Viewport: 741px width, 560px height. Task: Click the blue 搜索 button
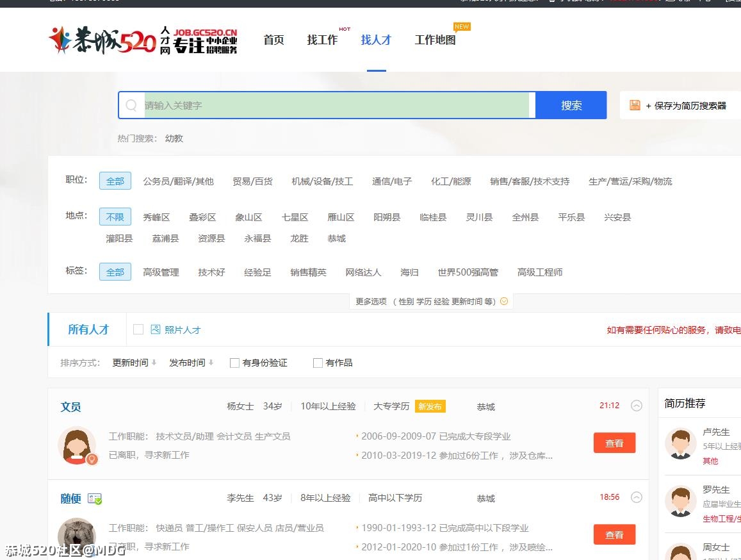(x=571, y=105)
